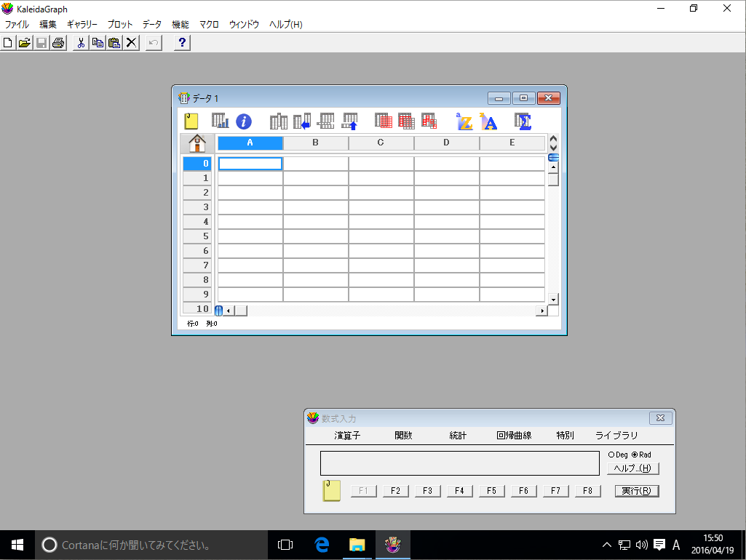Click the append row grid icon
This screenshot has width=746, height=560.
pyautogui.click(x=326, y=121)
